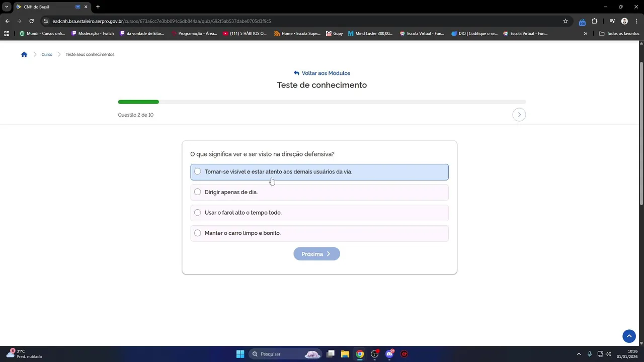The image size is (644, 362).
Task: Open the 'Todos os favoritos' folder
Action: [x=619, y=34]
